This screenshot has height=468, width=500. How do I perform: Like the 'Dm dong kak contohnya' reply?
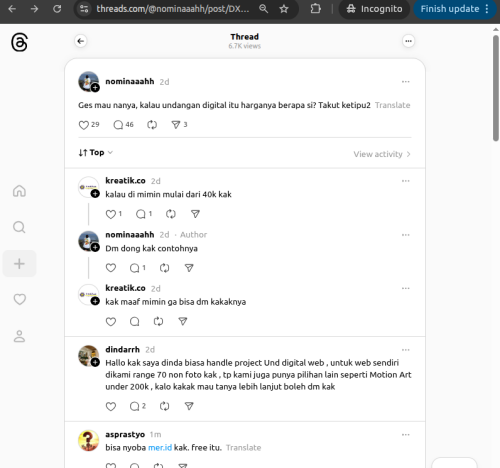pyautogui.click(x=111, y=268)
